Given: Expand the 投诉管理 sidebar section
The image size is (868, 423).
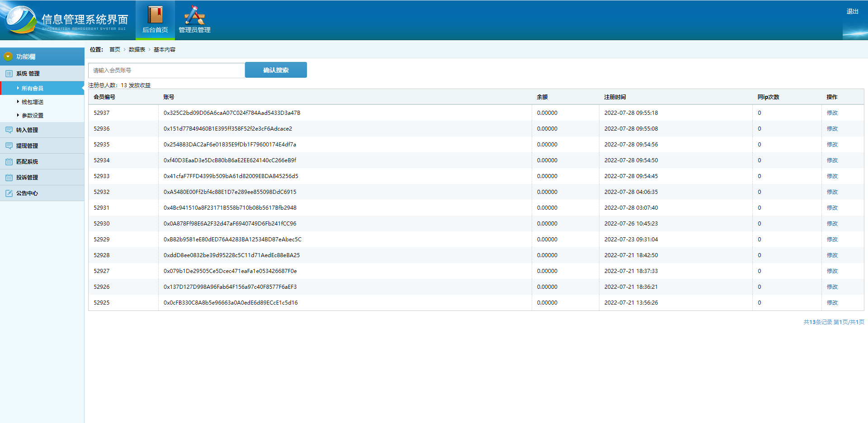Looking at the screenshot, I should click(27, 178).
